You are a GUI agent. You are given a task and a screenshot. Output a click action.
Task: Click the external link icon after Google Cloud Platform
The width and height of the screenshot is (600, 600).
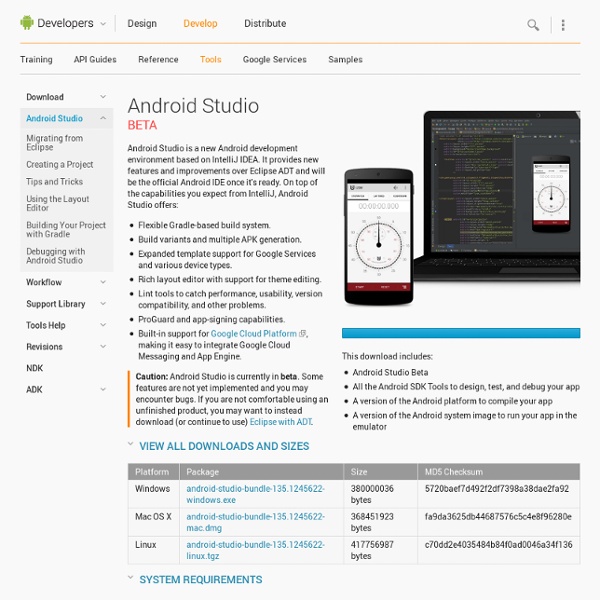pos(302,334)
